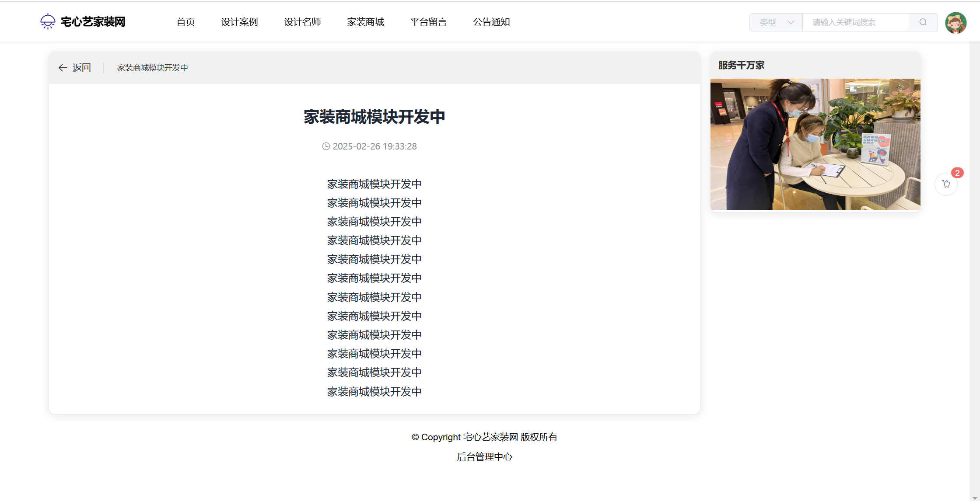Click the red cart badge showing 2

[957, 173]
